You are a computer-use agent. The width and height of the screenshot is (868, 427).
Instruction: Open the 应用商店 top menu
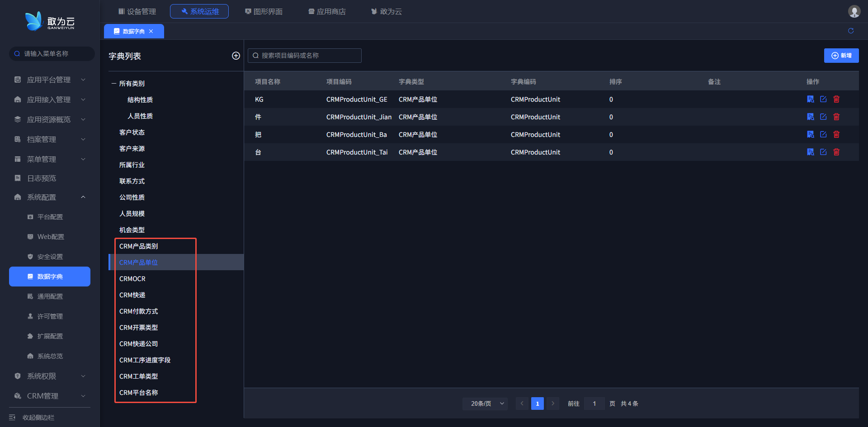(327, 11)
